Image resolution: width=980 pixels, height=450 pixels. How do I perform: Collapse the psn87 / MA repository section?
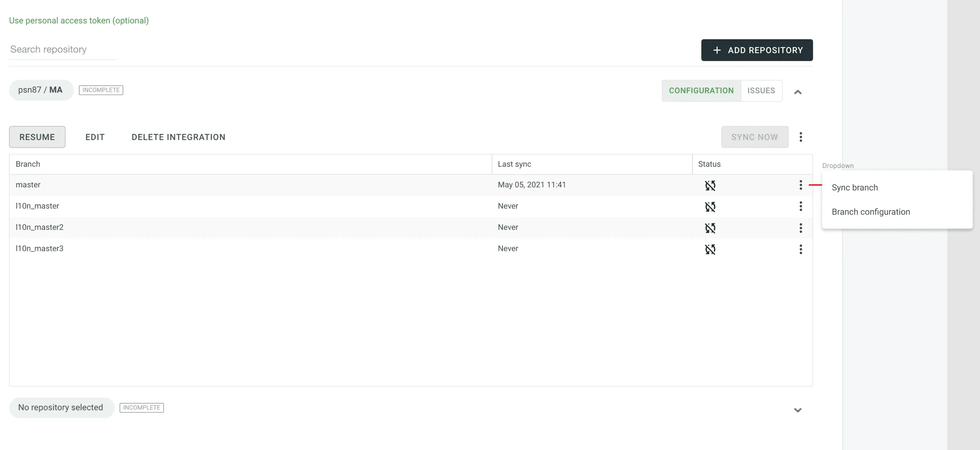(x=797, y=92)
